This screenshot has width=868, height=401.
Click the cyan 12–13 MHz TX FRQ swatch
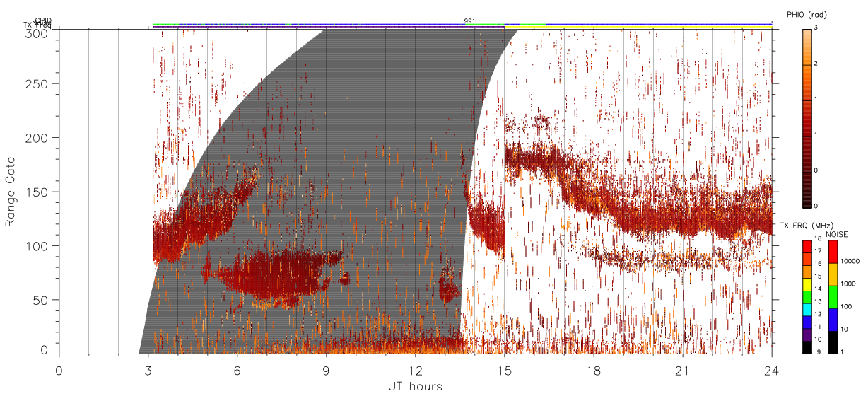(807, 309)
